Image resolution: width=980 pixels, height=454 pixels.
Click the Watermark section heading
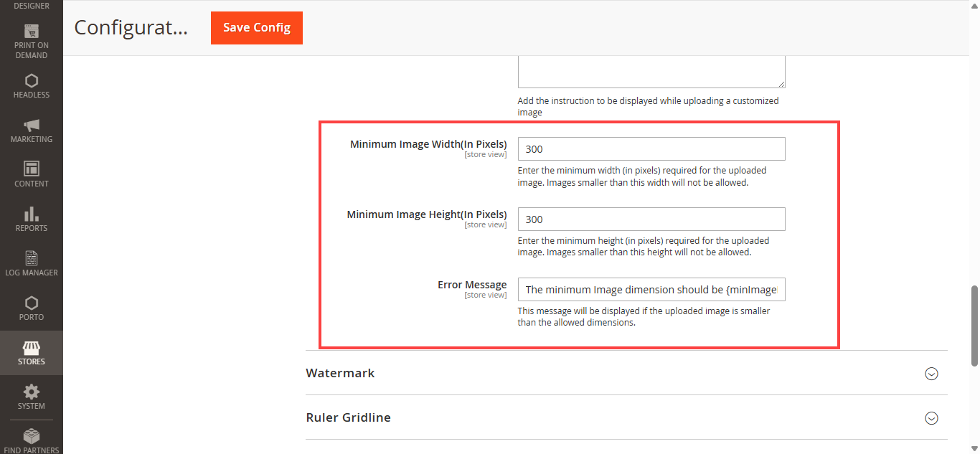coord(340,374)
